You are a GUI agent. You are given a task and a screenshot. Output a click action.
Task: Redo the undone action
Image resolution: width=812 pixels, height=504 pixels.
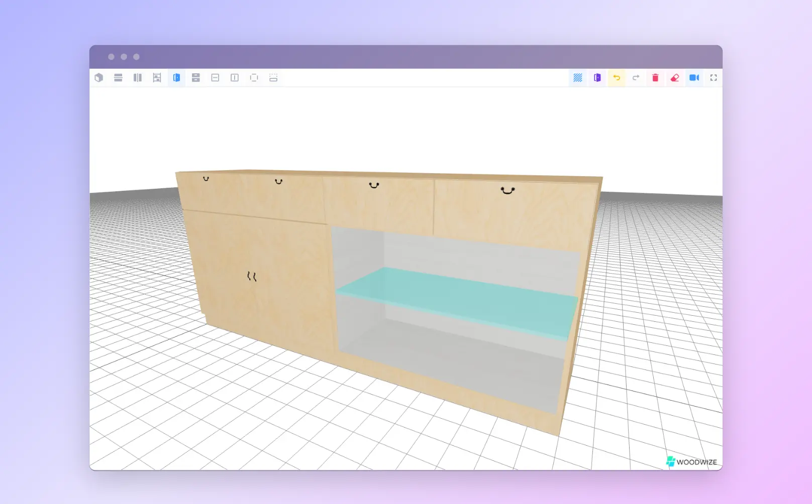pyautogui.click(x=636, y=78)
